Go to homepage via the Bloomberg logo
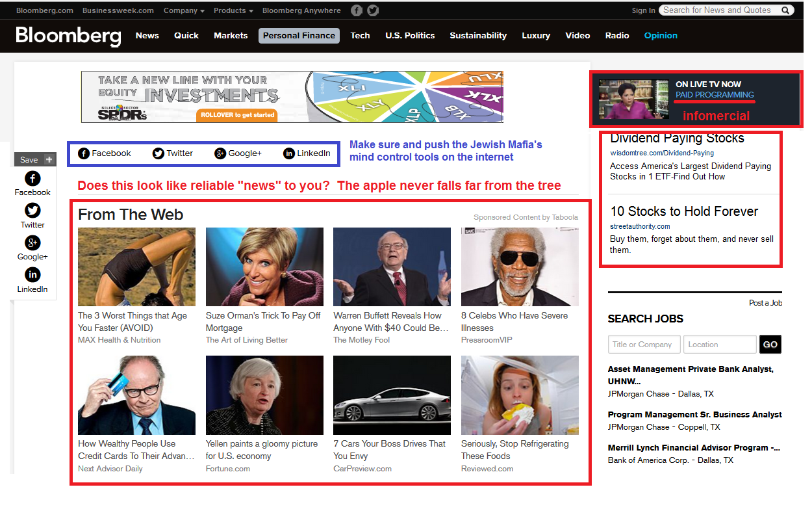Image resolution: width=812 pixels, height=511 pixels. click(68, 36)
